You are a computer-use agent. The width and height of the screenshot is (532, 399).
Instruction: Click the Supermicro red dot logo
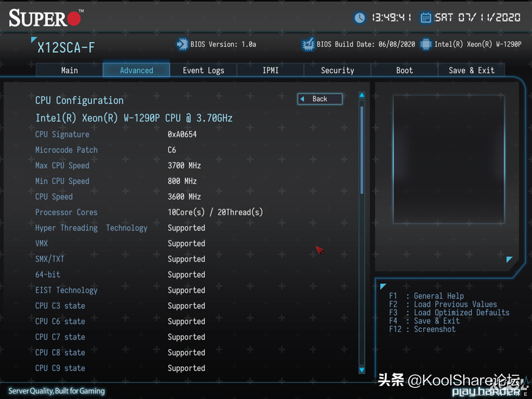coord(74,19)
